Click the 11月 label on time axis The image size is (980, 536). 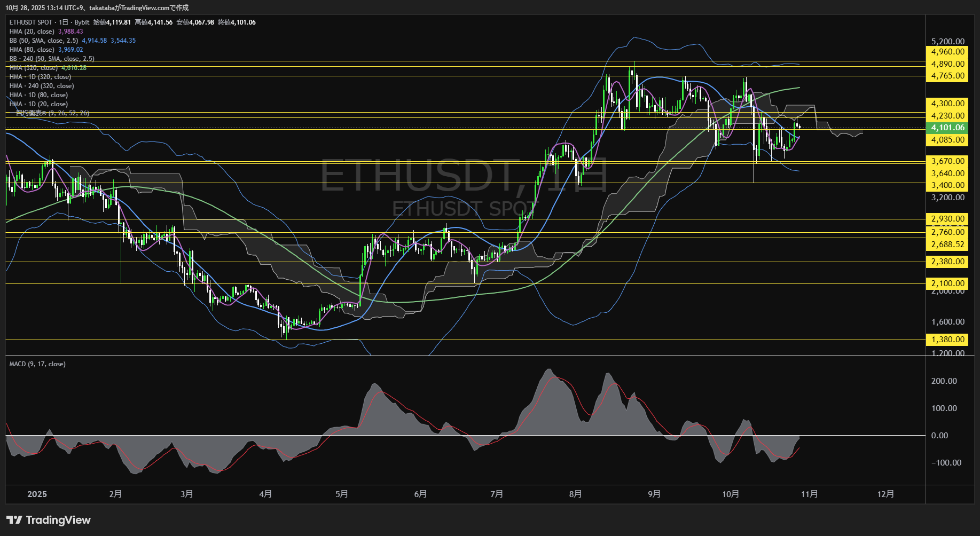pos(809,494)
